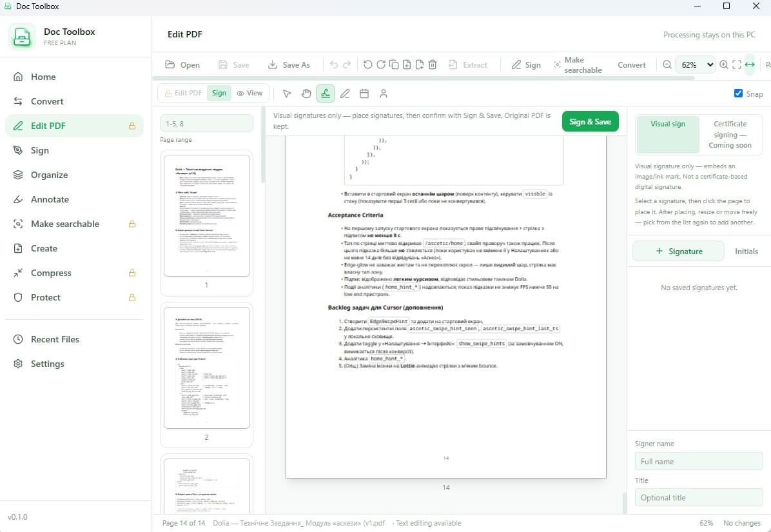Image resolution: width=771 pixels, height=532 pixels.
Task: Click the Optional title input field
Action: click(x=699, y=498)
